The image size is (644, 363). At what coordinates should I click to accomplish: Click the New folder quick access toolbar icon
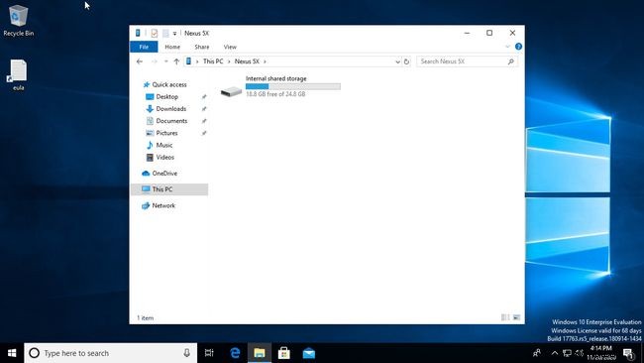tap(165, 33)
